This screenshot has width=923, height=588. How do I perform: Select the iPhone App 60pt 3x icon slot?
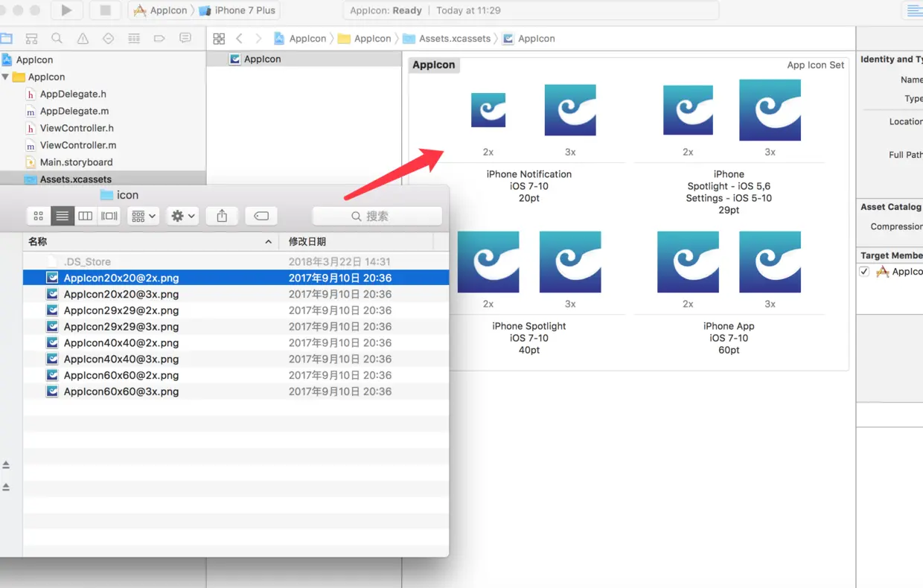(x=770, y=262)
